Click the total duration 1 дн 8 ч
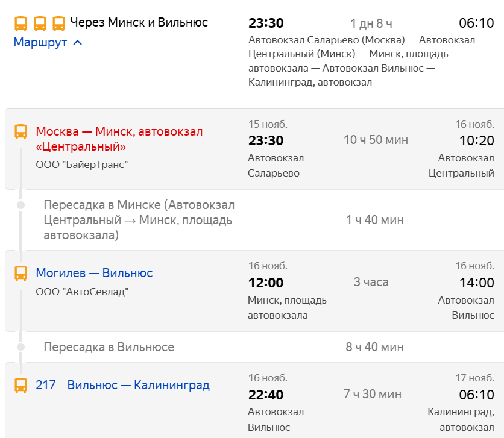504x438 pixels. (x=371, y=23)
